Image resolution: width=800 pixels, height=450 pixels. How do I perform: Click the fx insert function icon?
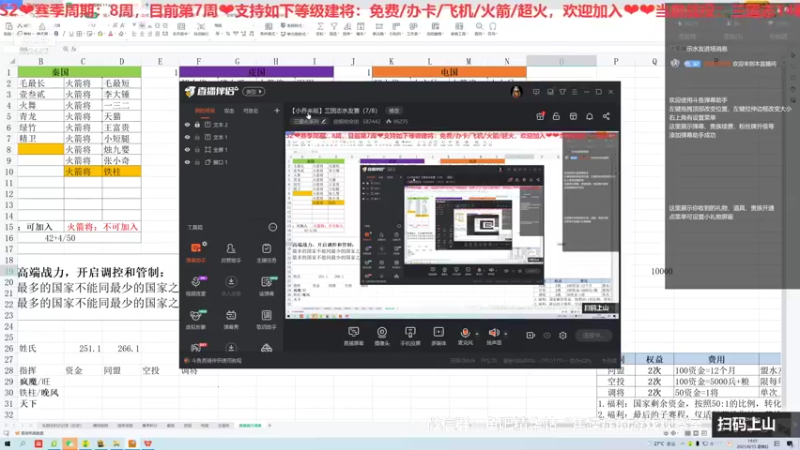click(x=74, y=49)
